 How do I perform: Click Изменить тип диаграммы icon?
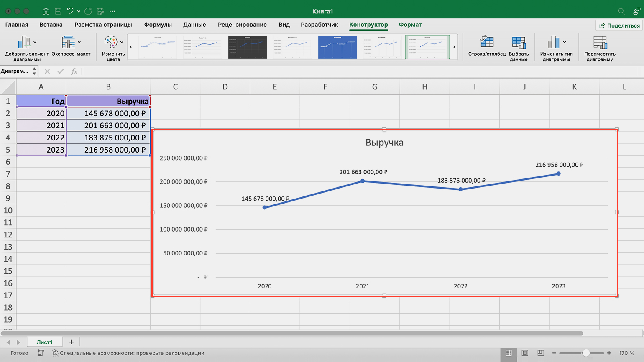pos(553,42)
